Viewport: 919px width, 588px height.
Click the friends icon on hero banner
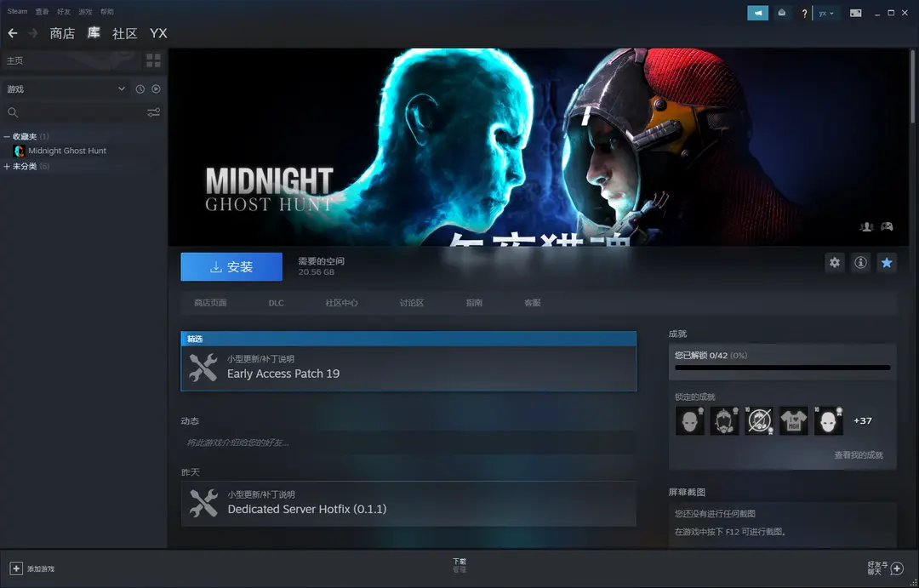(866, 227)
